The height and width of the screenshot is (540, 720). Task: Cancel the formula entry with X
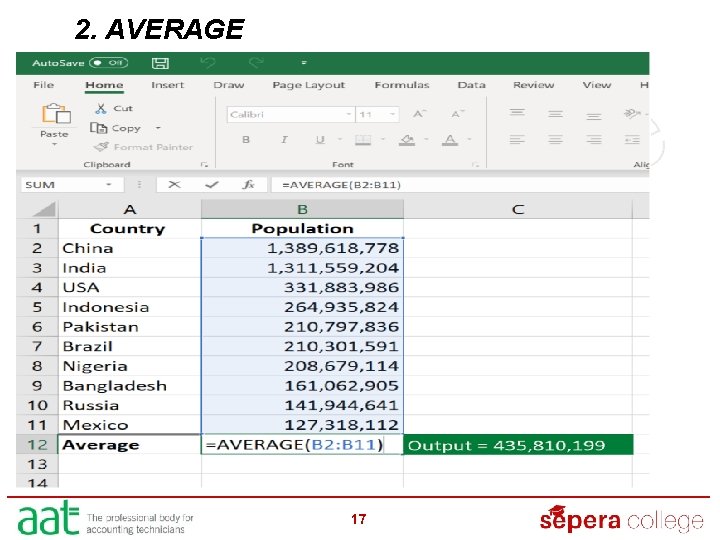click(174, 185)
